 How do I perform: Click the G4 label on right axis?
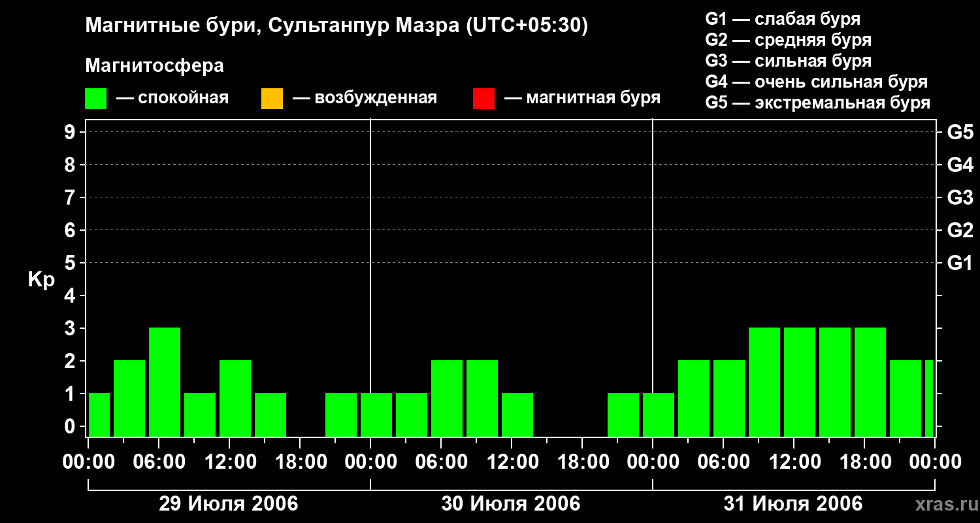(x=960, y=165)
